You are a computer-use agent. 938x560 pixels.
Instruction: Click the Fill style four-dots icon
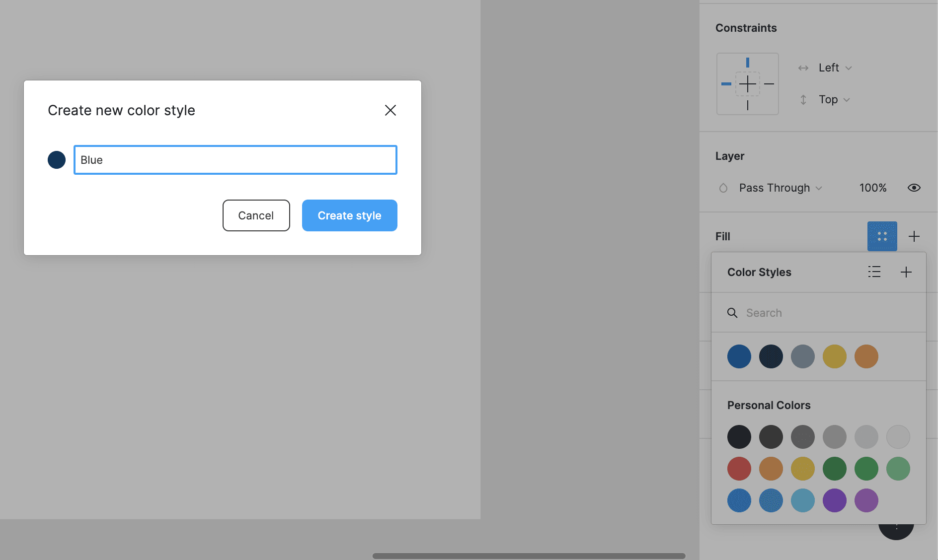tap(882, 236)
